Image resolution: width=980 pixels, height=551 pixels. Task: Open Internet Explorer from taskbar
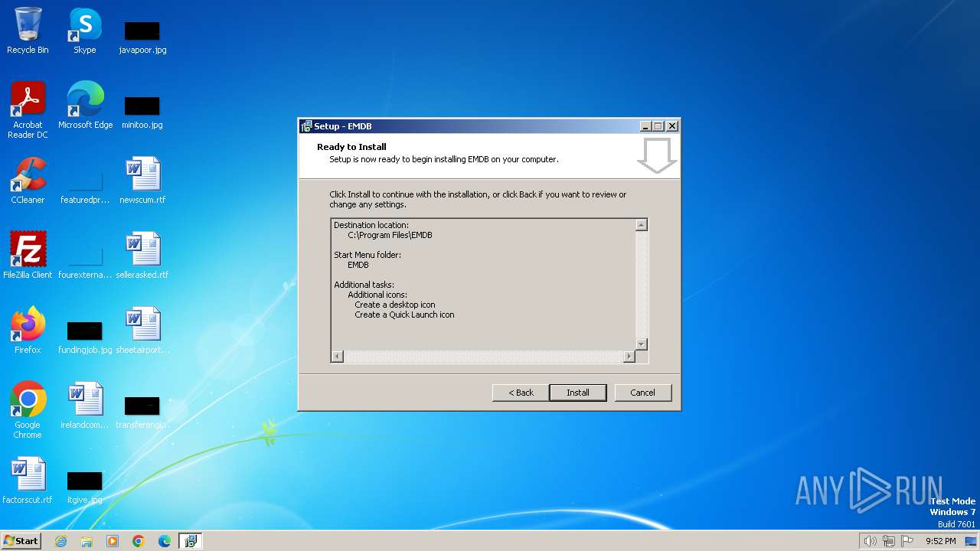(60, 541)
